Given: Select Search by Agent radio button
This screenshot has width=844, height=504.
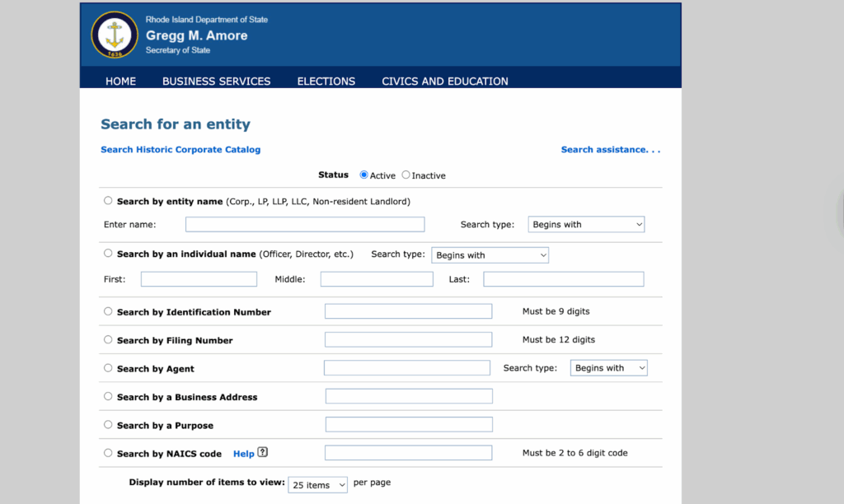Looking at the screenshot, I should [x=108, y=368].
